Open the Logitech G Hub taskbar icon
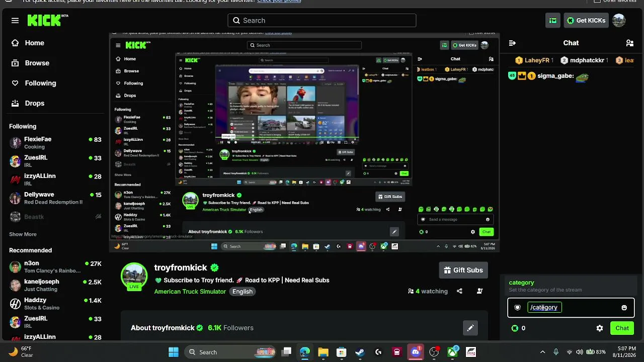 (x=378, y=352)
